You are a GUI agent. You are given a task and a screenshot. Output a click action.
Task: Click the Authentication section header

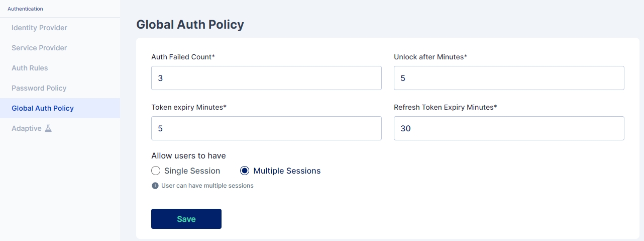tap(25, 9)
